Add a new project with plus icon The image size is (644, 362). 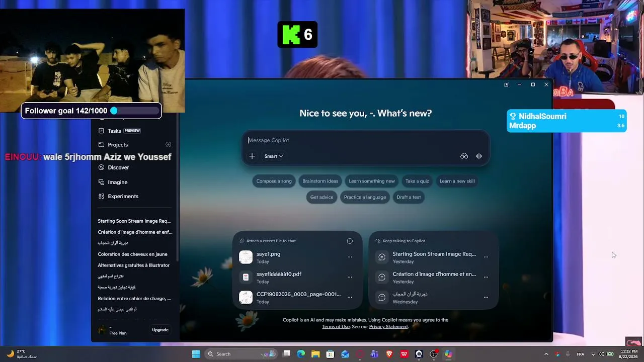pos(168,145)
